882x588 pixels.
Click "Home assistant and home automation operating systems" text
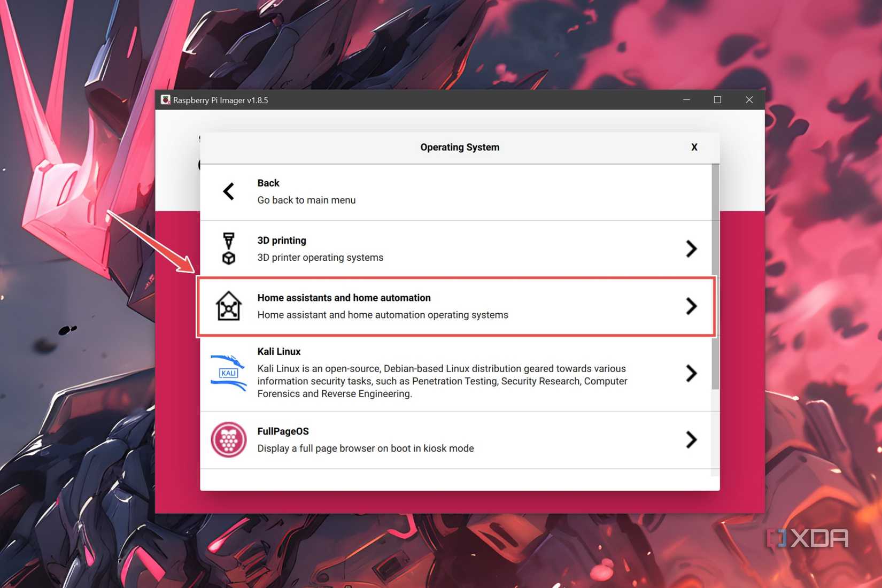point(383,315)
